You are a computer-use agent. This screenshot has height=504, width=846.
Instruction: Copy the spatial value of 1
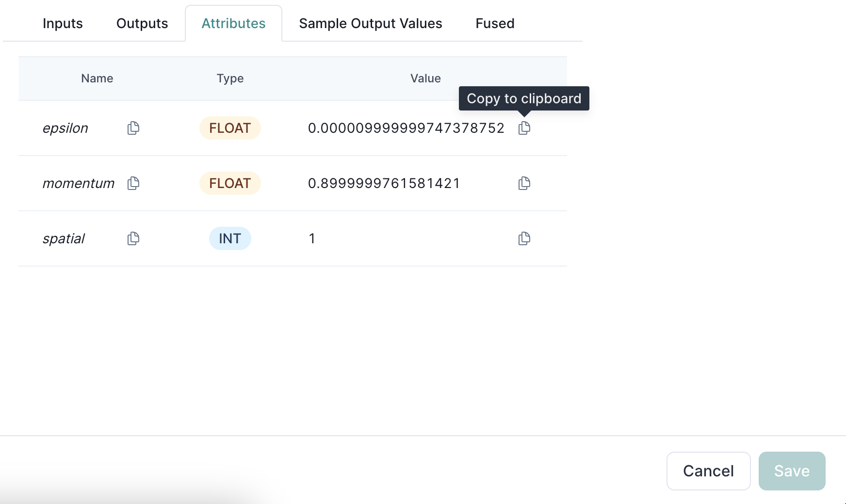coord(524,238)
